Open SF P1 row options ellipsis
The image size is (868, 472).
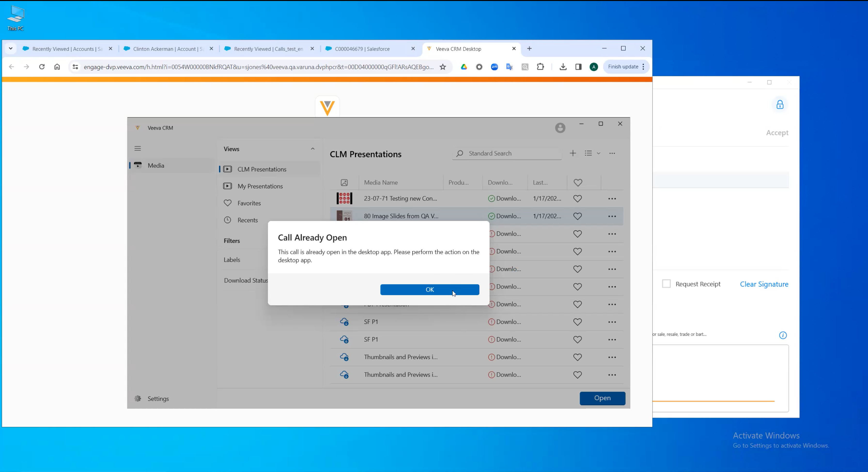click(x=612, y=322)
